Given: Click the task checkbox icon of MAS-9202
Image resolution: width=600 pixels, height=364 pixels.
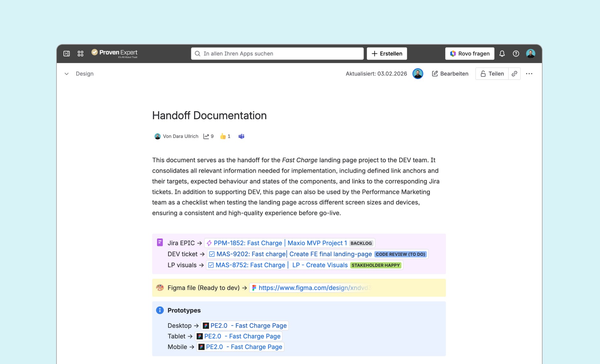Looking at the screenshot, I should click(212, 254).
